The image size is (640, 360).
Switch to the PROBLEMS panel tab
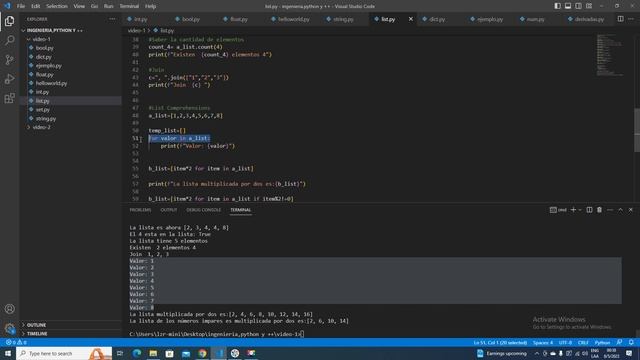[140, 210]
